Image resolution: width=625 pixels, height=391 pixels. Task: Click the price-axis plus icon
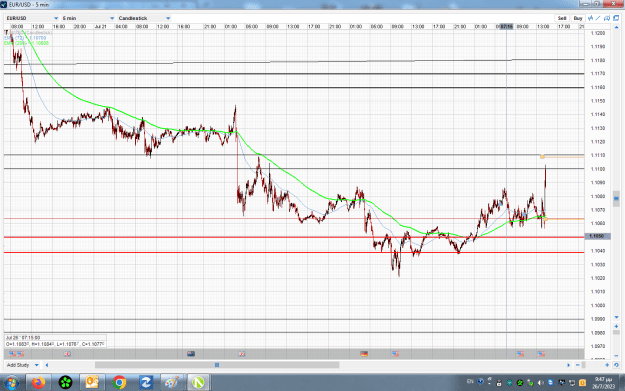(616, 326)
